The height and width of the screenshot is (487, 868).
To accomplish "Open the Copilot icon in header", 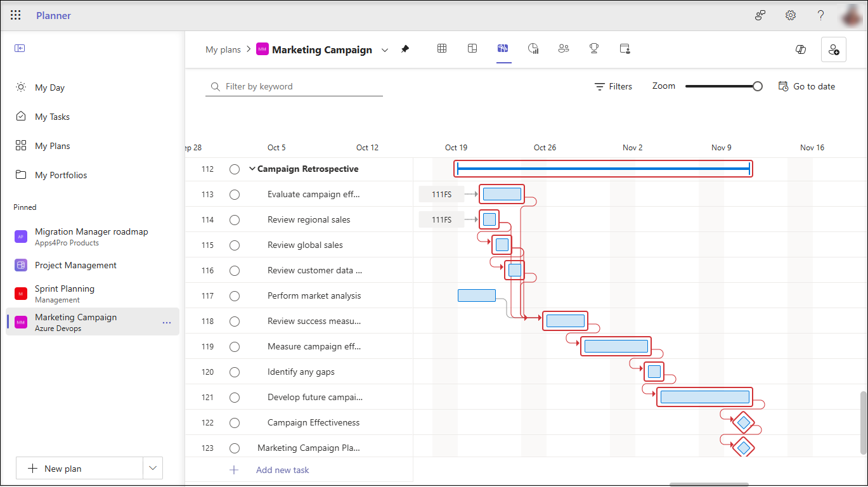I will point(801,49).
